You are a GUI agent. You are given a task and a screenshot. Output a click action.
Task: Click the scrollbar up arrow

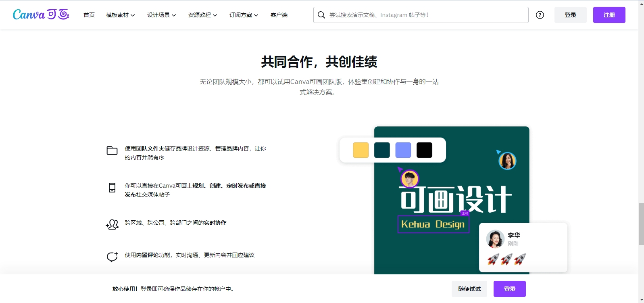point(641,3)
